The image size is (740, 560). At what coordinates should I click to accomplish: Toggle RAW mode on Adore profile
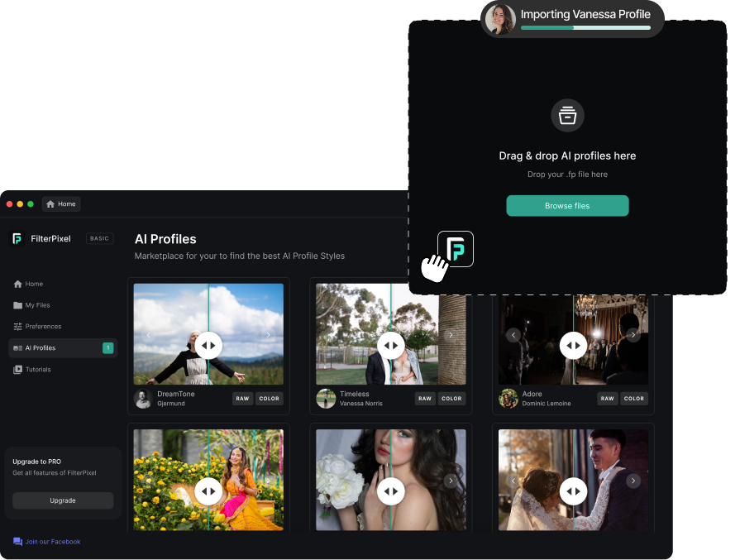pos(607,399)
